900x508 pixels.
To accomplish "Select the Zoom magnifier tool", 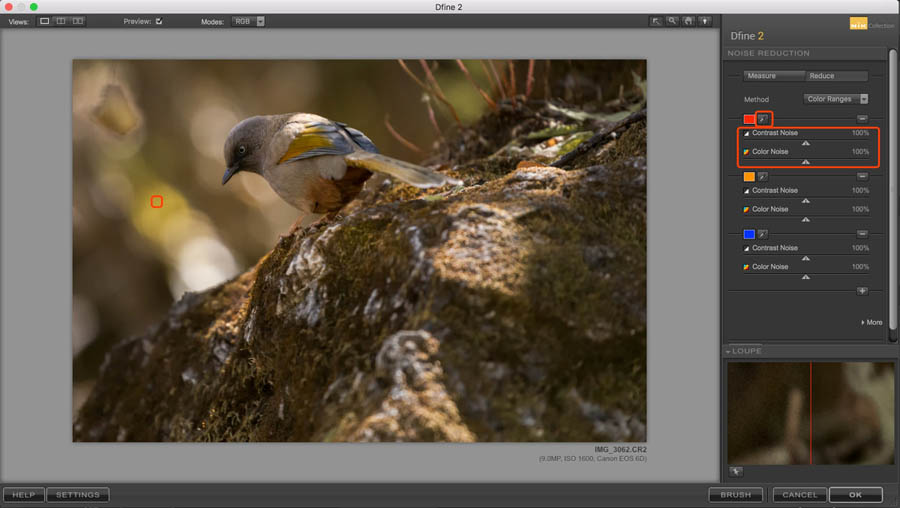I will click(672, 21).
